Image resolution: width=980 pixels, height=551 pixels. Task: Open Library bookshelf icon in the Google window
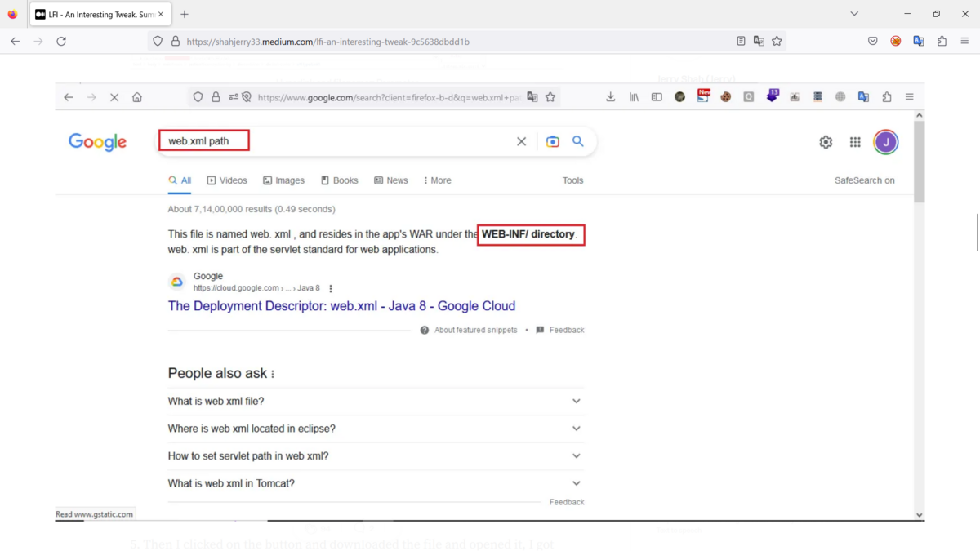pyautogui.click(x=634, y=97)
